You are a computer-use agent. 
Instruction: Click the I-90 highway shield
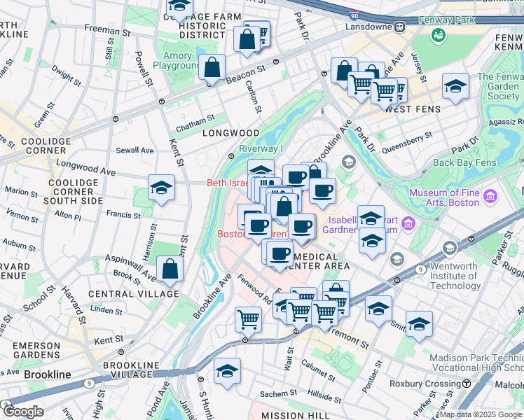(354, 15)
